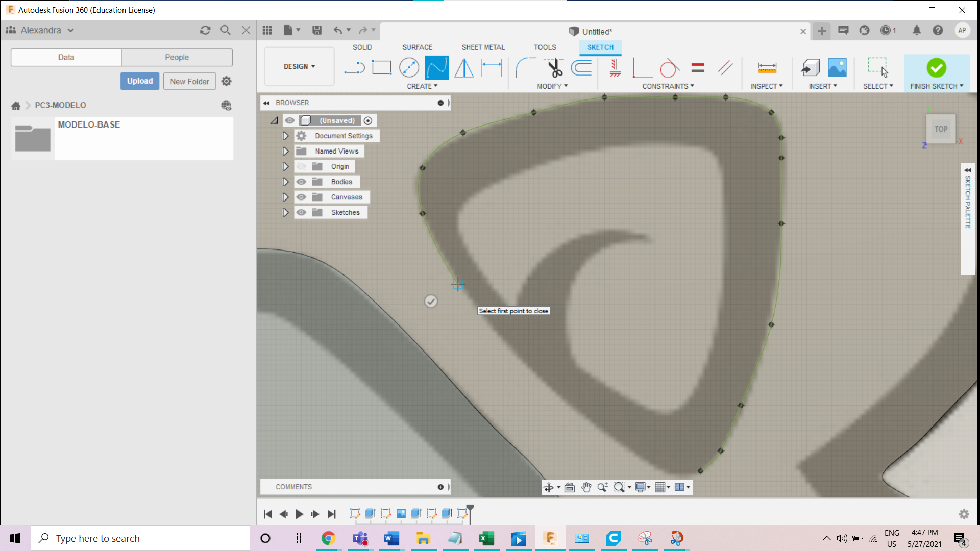The height and width of the screenshot is (551, 980).
Task: Select the Fit Point Spline tool
Action: (x=436, y=68)
